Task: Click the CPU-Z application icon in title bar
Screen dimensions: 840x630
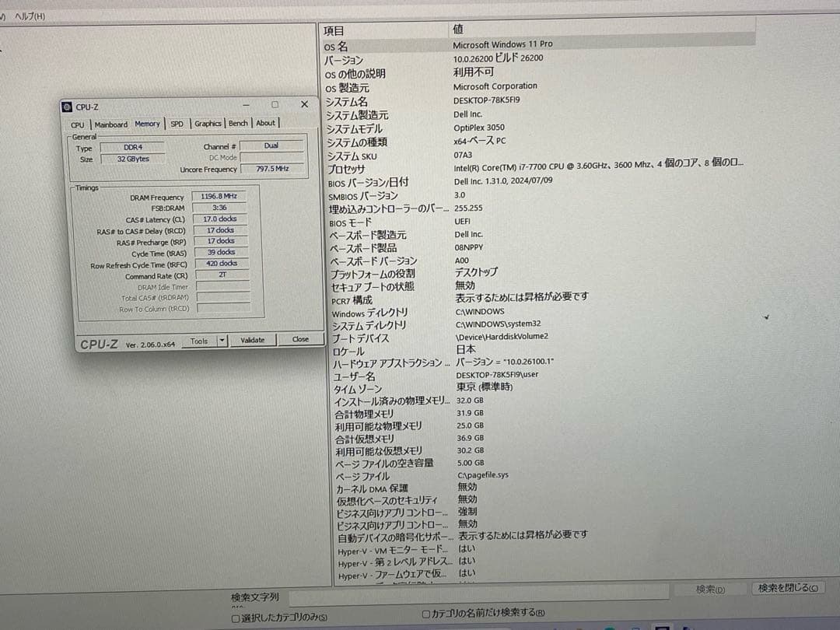Action: point(69,107)
